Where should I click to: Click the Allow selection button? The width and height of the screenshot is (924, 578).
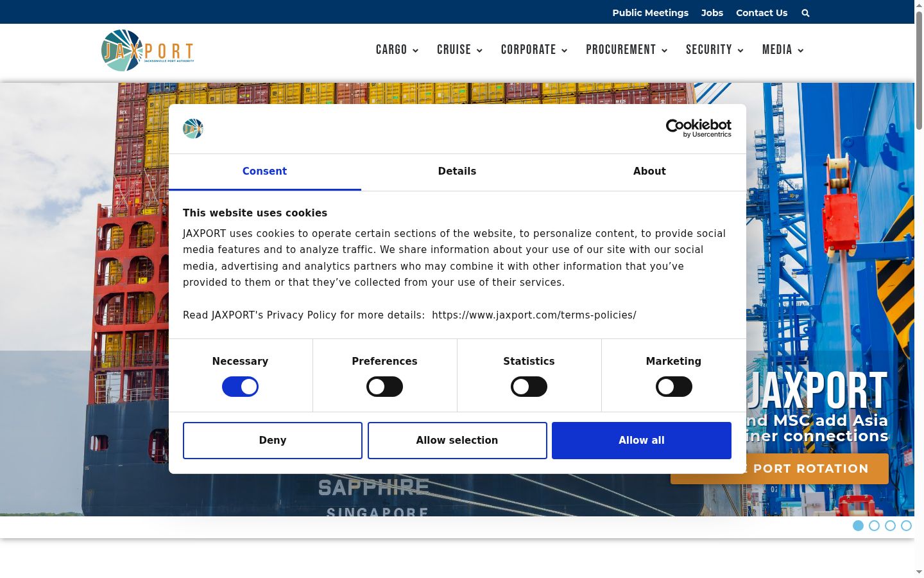(x=457, y=441)
